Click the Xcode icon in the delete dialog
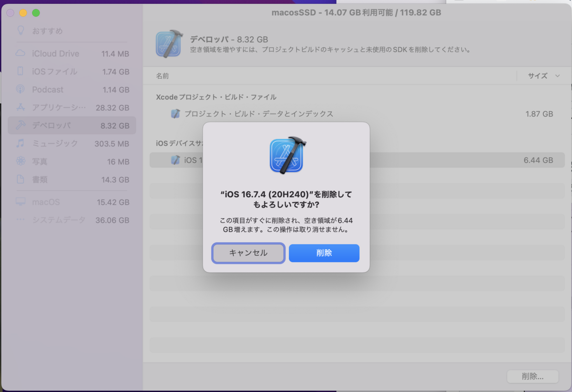Viewport: 572px width, 392px height. [x=287, y=155]
